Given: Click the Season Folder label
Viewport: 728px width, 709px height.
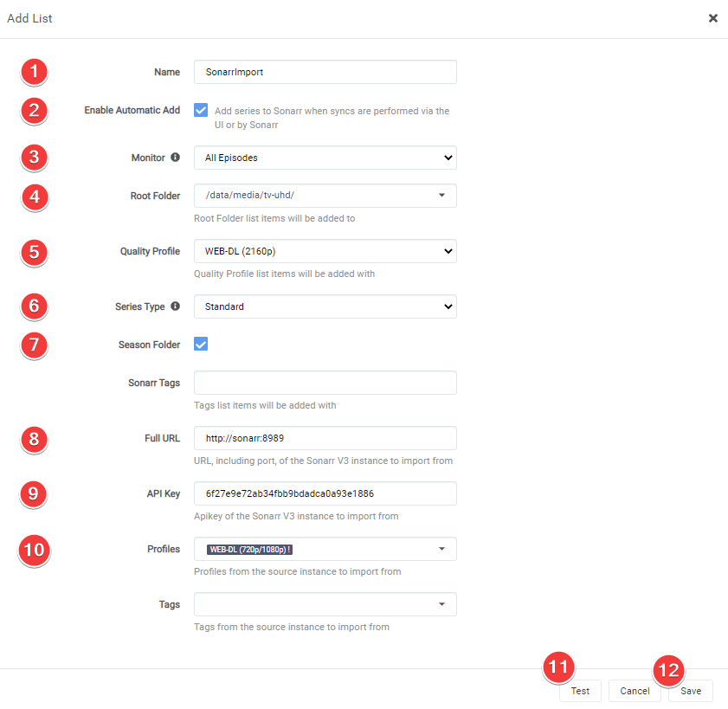Looking at the screenshot, I should tap(149, 345).
